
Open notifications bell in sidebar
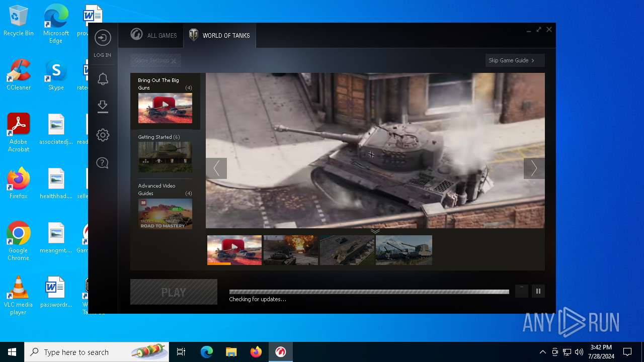pyautogui.click(x=103, y=79)
